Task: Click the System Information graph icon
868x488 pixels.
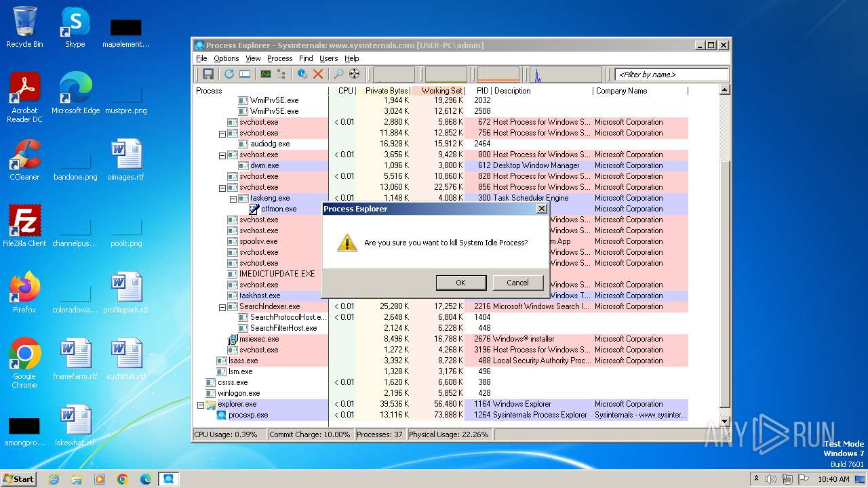Action: (x=266, y=74)
